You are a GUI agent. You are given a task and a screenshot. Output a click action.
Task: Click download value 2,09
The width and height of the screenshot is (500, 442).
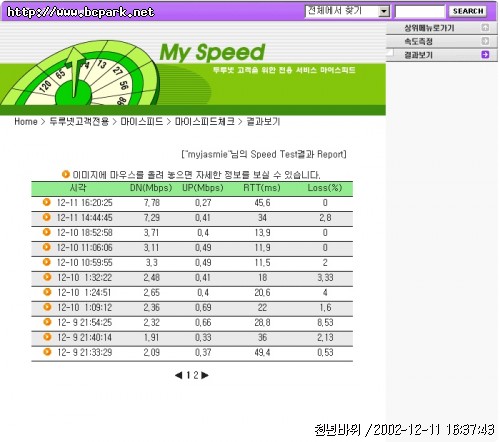pos(152,352)
